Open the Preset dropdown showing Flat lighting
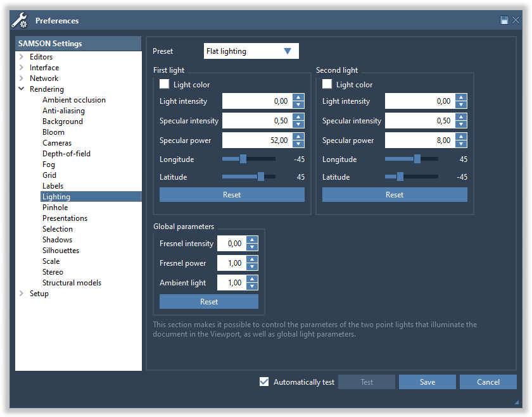The width and height of the screenshot is (532, 417). [251, 51]
